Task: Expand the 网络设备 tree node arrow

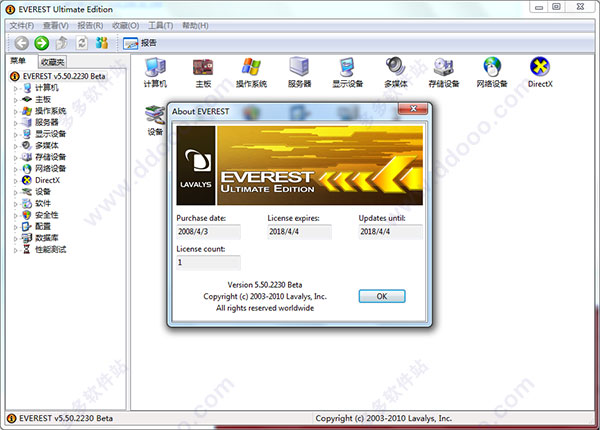Action: click(16, 169)
